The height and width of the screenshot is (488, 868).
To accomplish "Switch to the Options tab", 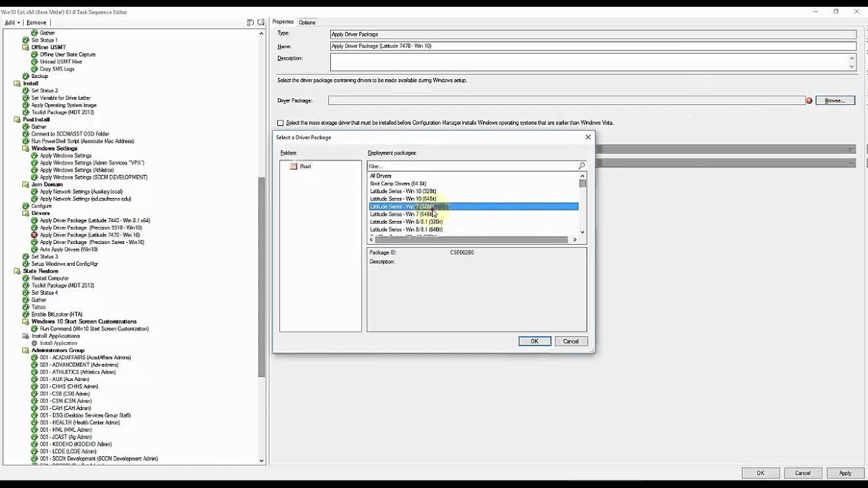I will coord(307,22).
